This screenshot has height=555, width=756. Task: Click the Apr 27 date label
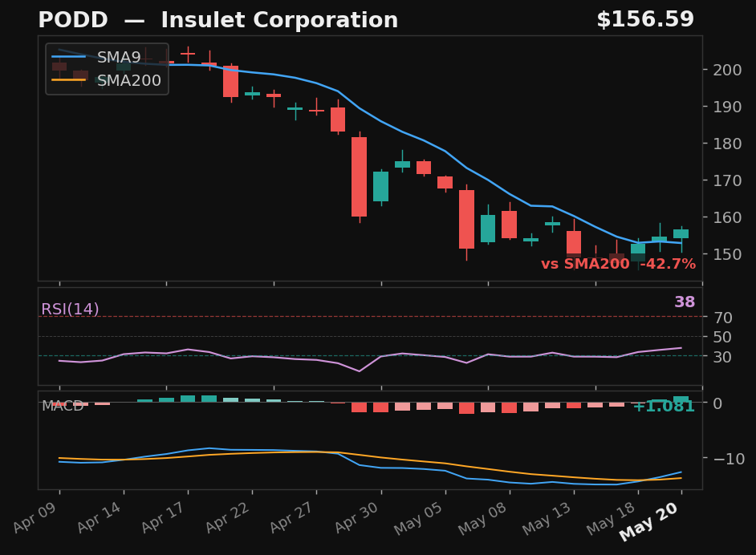[293, 517]
